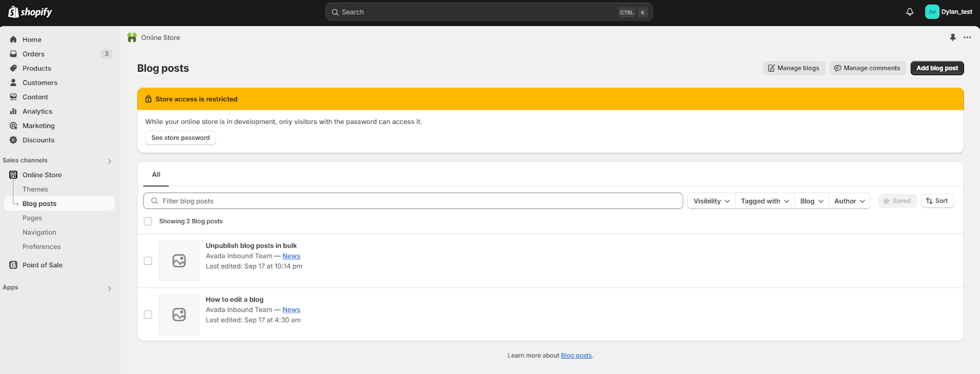Click the Online Store sidebar icon
This screenshot has height=374, width=980.
coord(13,175)
